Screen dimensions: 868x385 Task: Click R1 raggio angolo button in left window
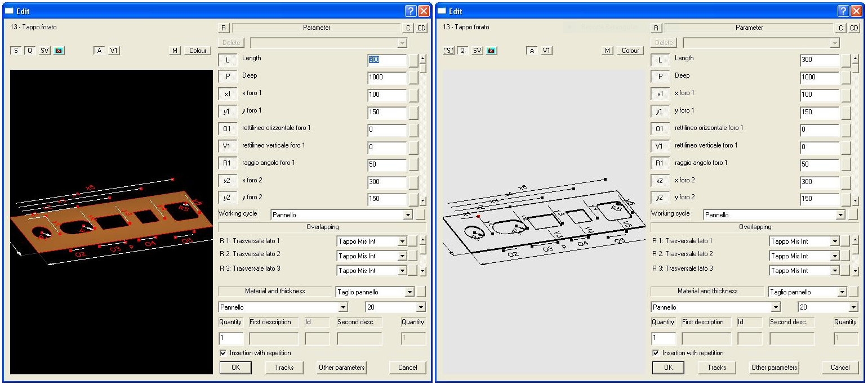(x=228, y=164)
